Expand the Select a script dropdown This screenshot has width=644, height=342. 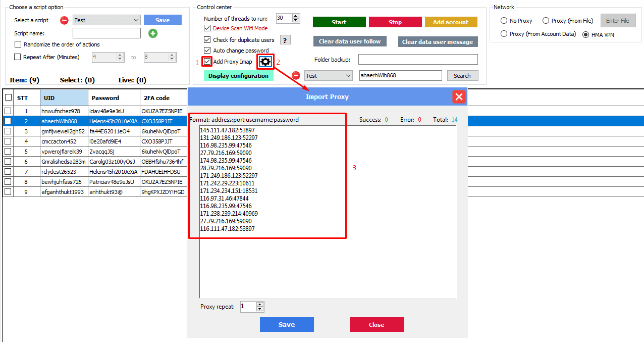(x=136, y=20)
